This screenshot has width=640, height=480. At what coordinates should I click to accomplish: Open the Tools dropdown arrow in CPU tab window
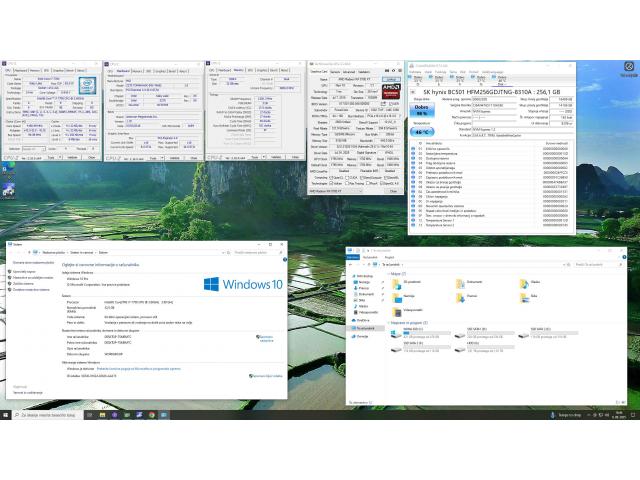[60, 157]
